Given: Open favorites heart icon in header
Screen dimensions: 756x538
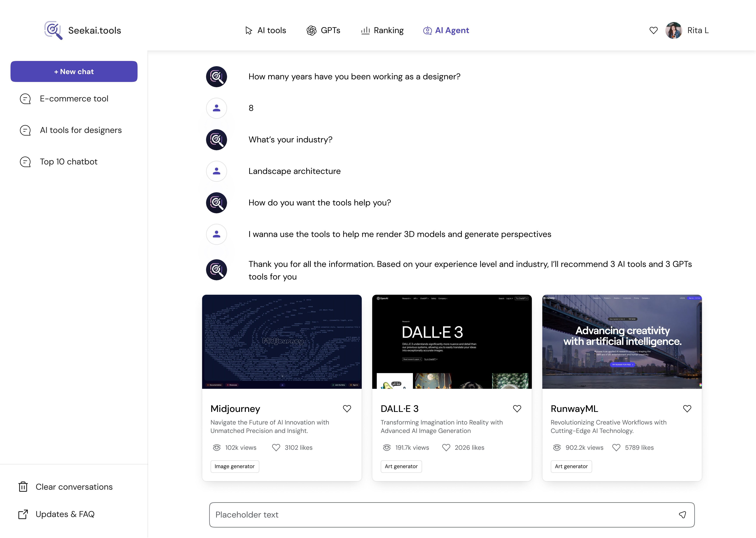Looking at the screenshot, I should [653, 30].
